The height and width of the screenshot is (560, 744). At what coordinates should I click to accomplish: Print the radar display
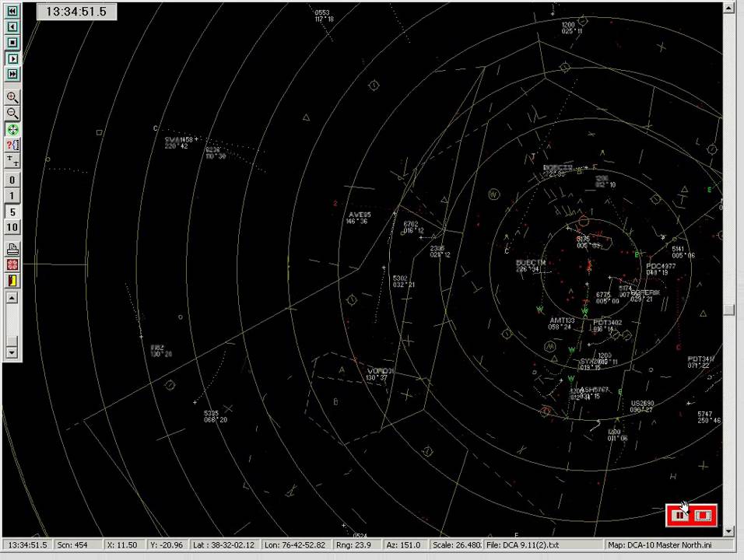pos(12,250)
